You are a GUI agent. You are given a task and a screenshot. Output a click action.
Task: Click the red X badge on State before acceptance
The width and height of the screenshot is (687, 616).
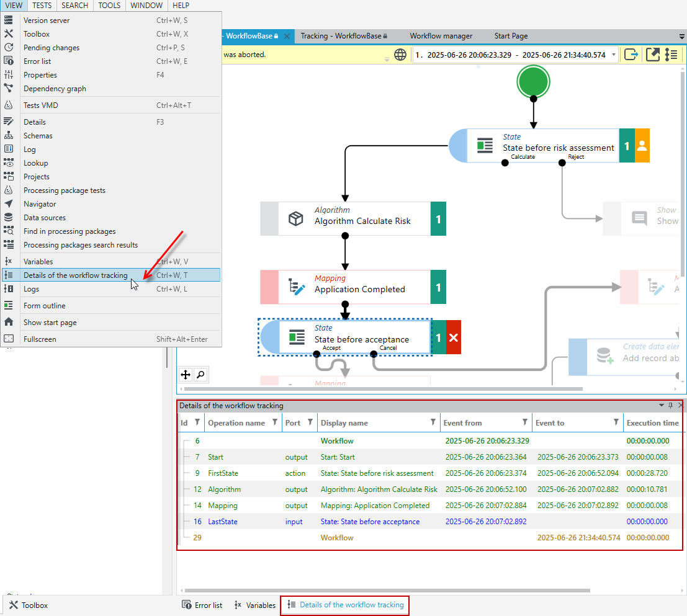pyautogui.click(x=454, y=337)
